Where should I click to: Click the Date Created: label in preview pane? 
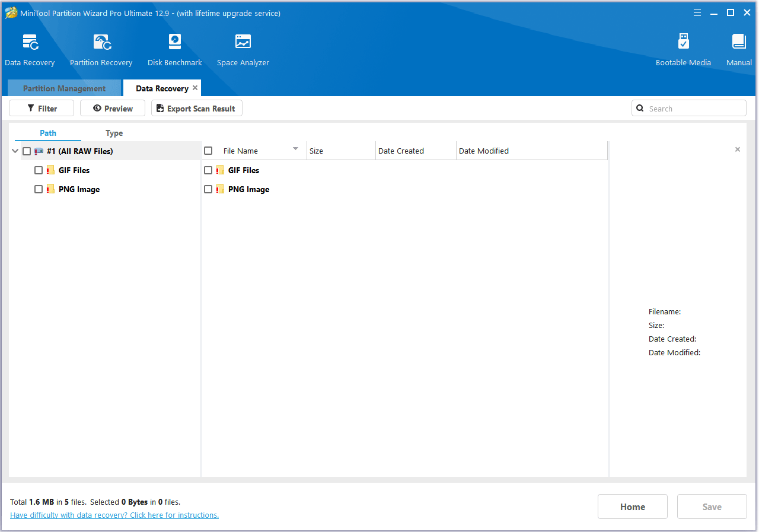(x=672, y=339)
